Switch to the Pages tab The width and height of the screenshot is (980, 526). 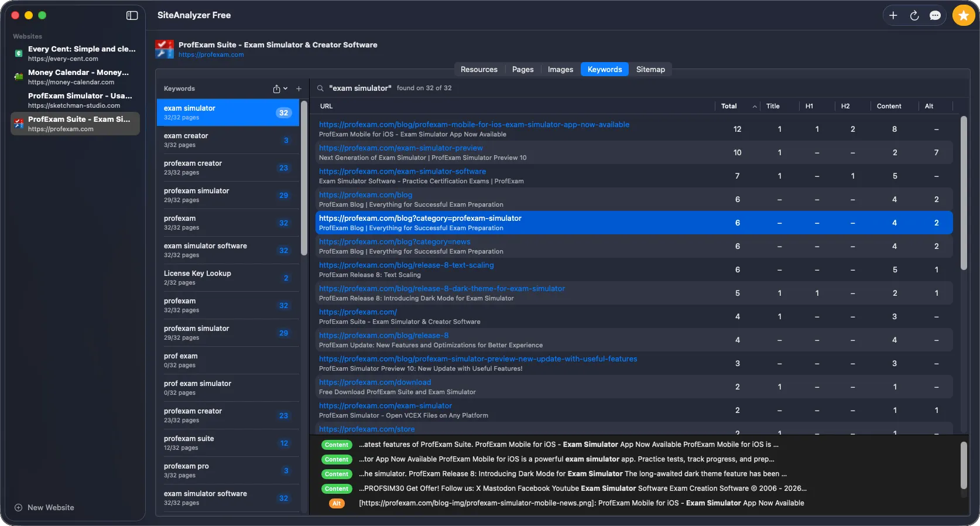(x=523, y=69)
